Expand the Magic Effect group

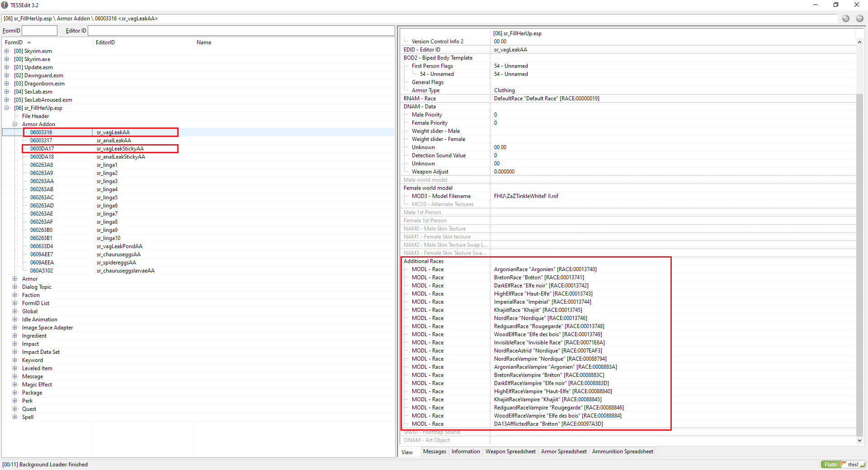tap(15, 385)
